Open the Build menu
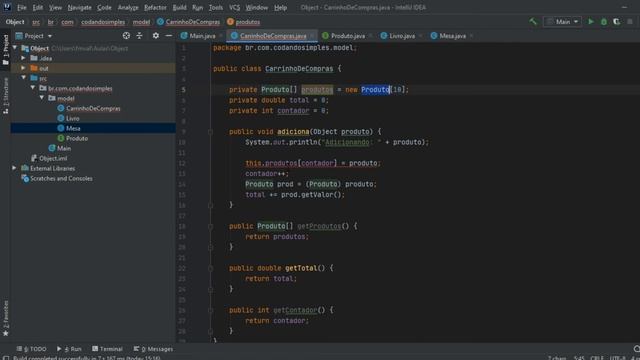This screenshot has width=640, height=360. pyautogui.click(x=179, y=7)
